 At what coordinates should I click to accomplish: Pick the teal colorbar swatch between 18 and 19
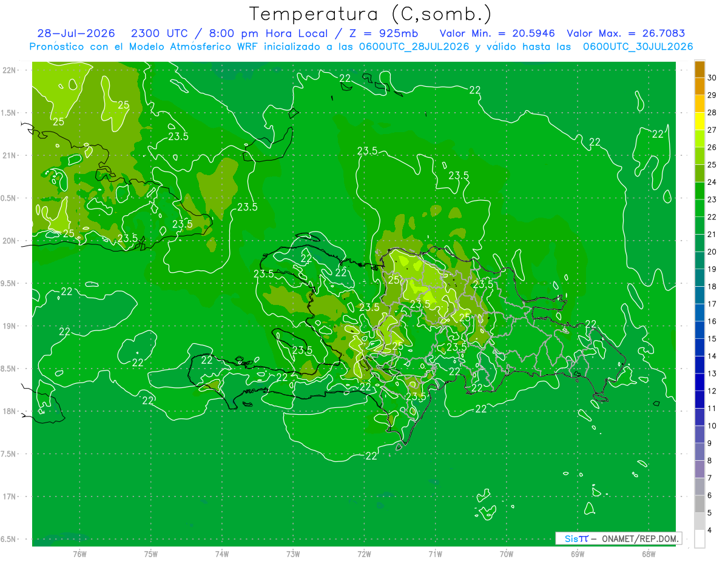coord(699,278)
